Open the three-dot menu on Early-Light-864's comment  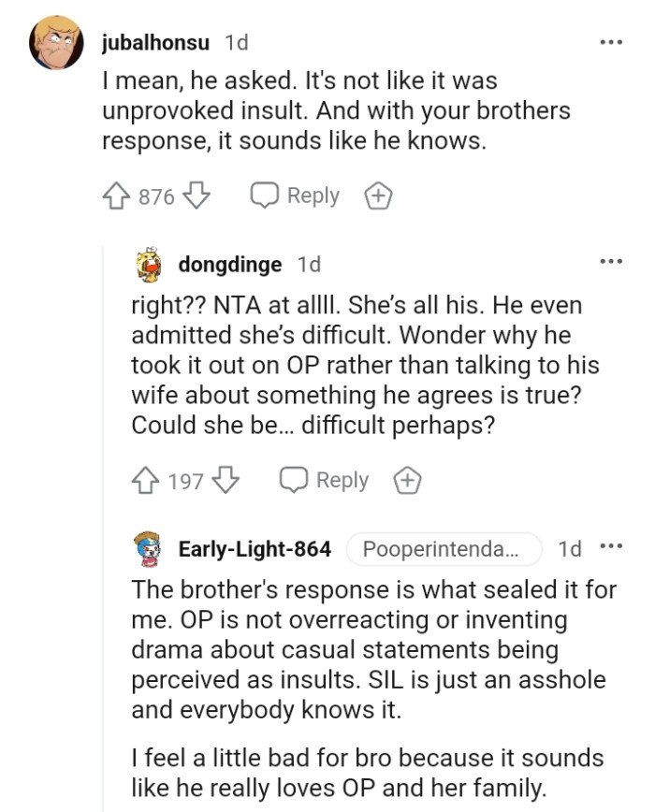point(612,547)
